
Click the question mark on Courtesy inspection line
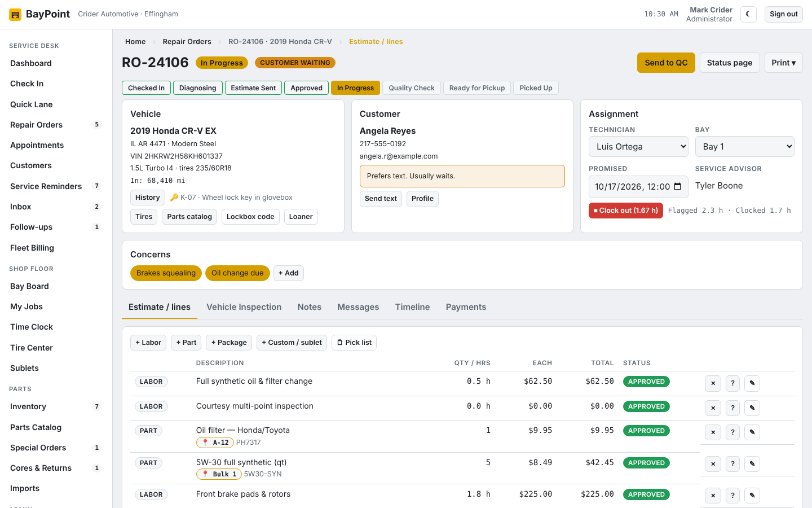tap(732, 408)
